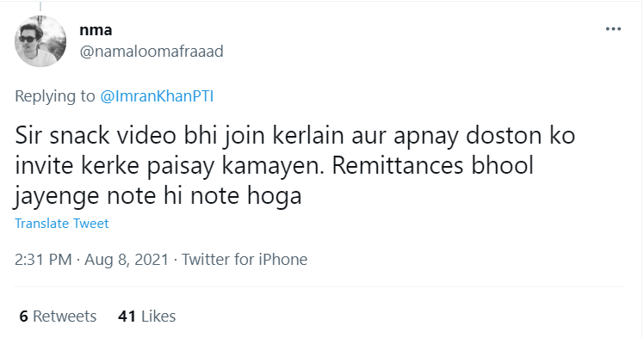
Task: Click the word Retweets
Action: point(65,316)
